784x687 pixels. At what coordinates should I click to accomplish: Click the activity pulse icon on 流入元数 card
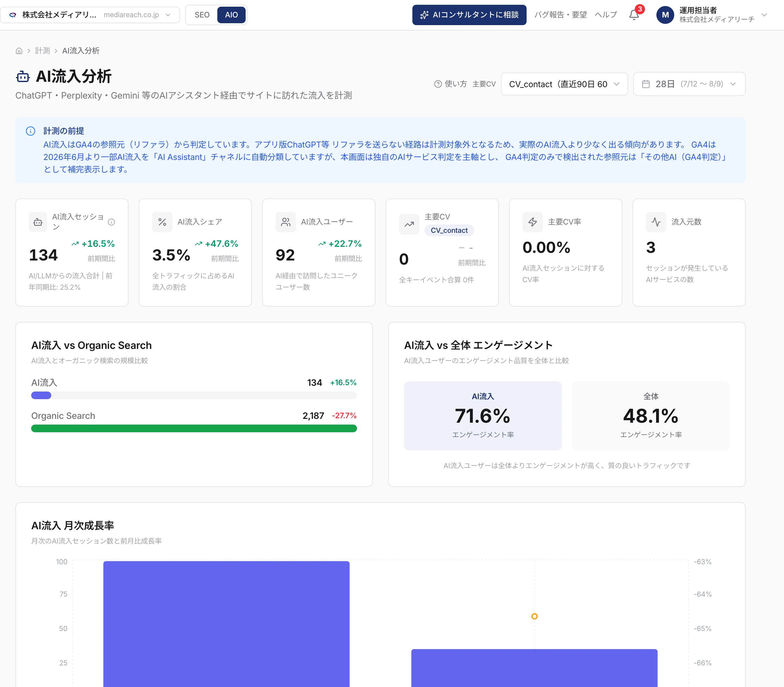[x=656, y=222]
